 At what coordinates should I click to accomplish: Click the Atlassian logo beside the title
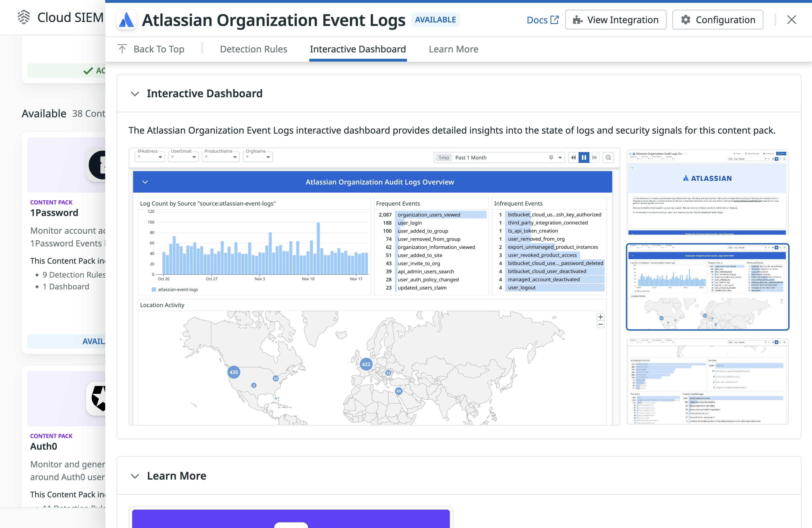click(x=126, y=19)
